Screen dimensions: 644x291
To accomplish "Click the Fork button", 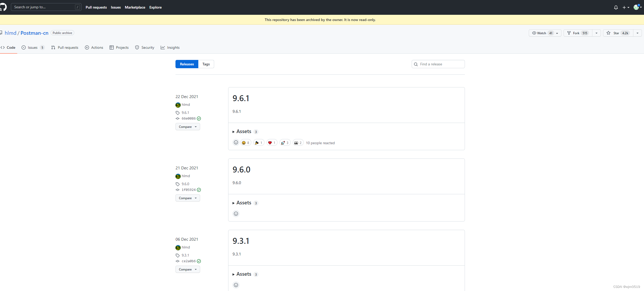I will (578, 33).
